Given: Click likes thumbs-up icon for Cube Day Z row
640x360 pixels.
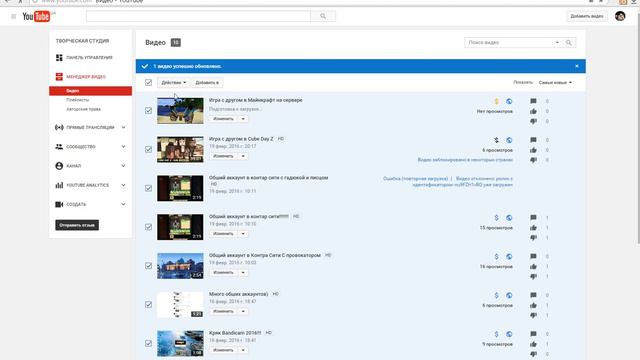Looking at the screenshot, I should [533, 150].
